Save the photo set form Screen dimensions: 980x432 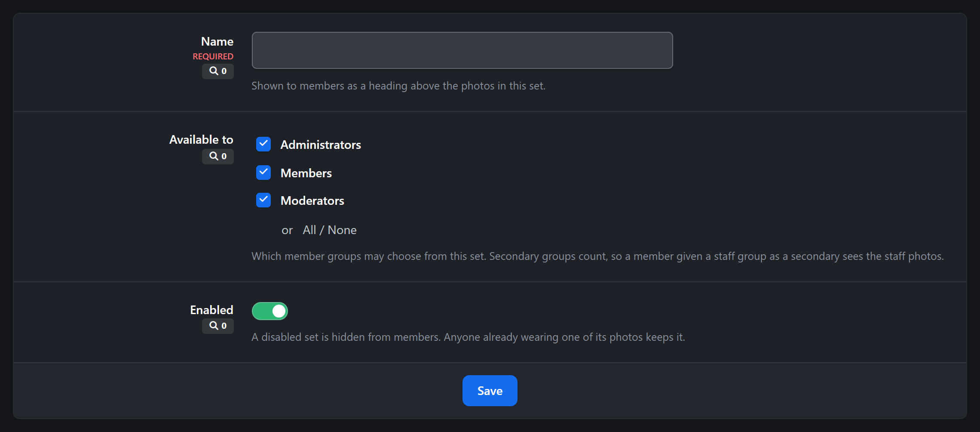(490, 391)
